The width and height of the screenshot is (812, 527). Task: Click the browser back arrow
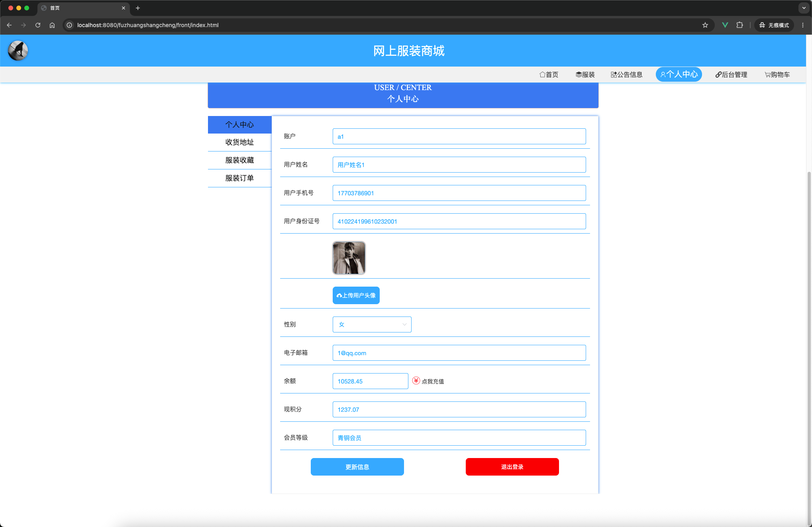9,25
